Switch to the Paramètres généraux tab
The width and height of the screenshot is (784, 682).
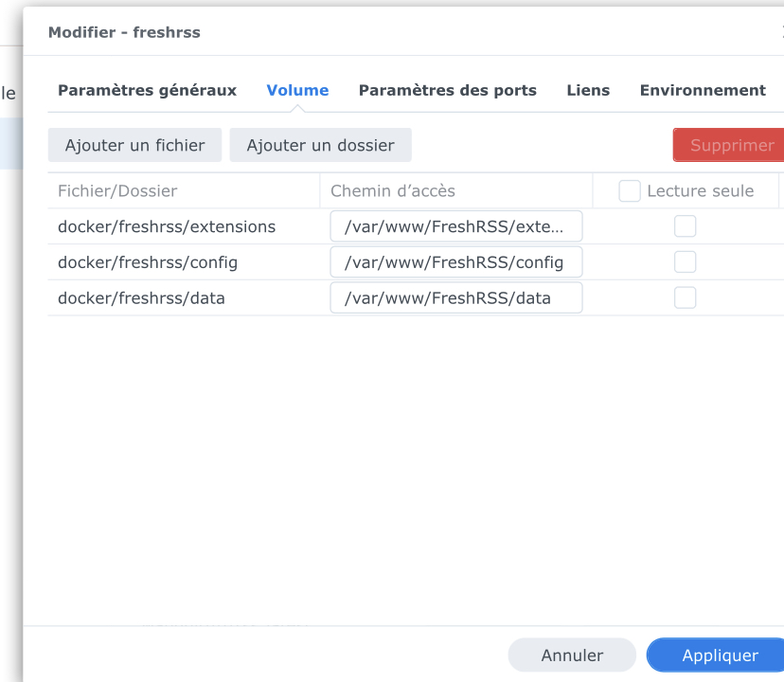pyautogui.click(x=147, y=91)
